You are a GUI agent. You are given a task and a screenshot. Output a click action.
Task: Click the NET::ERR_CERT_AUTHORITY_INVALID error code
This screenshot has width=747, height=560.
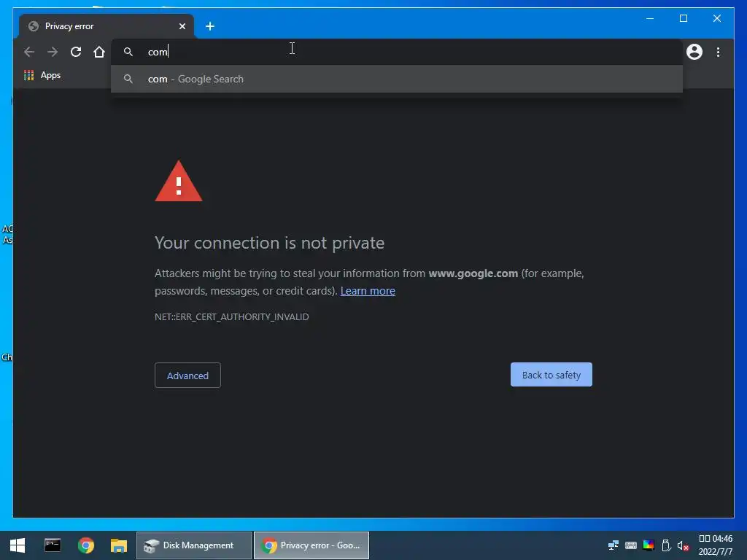tap(231, 317)
